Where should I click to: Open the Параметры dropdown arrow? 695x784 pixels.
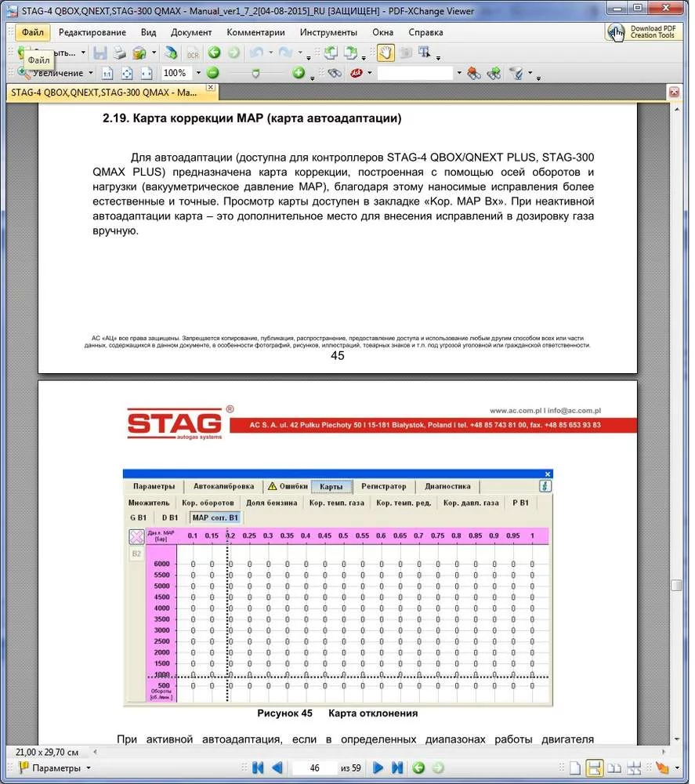point(89,768)
